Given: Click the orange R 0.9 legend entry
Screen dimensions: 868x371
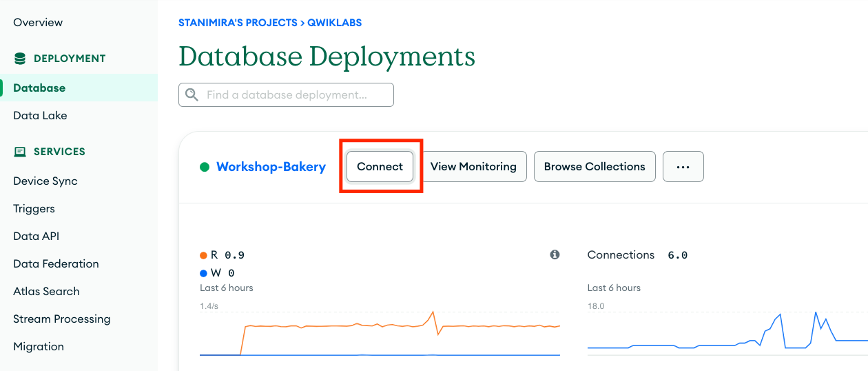Looking at the screenshot, I should (x=222, y=255).
